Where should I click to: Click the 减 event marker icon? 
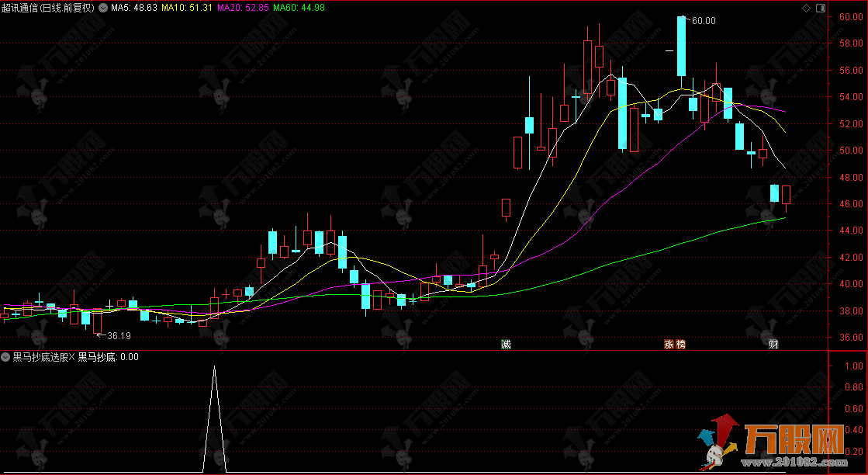pyautogui.click(x=506, y=344)
